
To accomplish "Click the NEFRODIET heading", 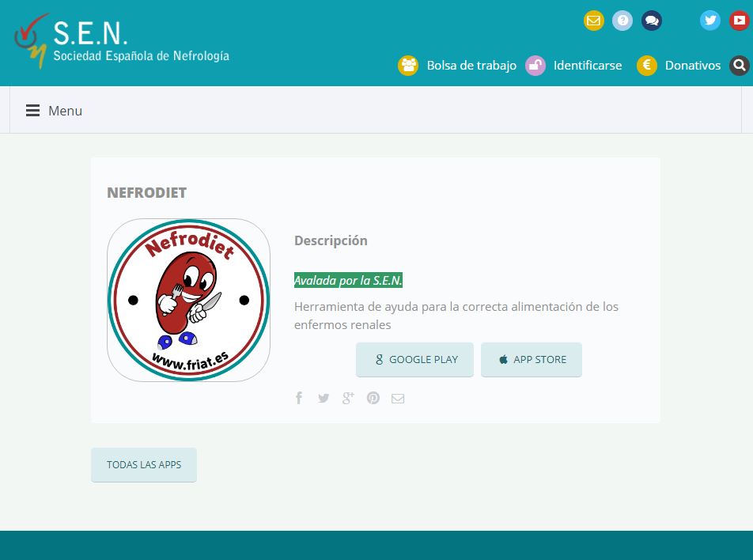I will [x=147, y=192].
